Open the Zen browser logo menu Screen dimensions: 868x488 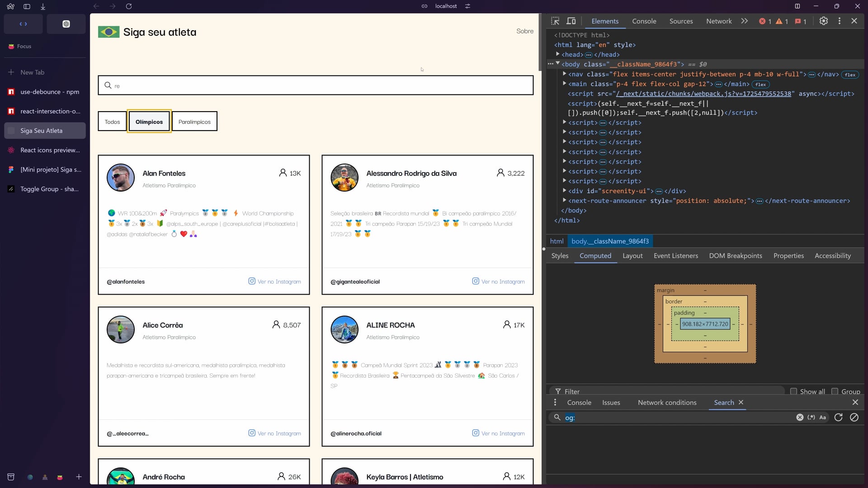pos(11,6)
